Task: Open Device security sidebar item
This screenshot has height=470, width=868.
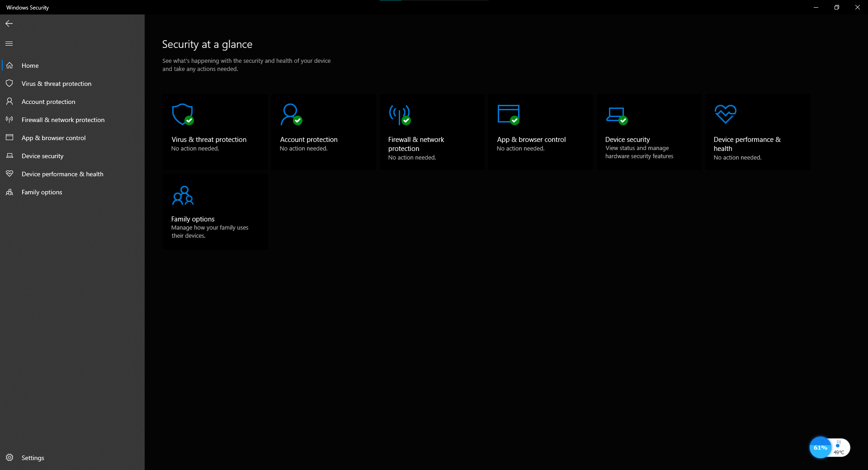Action: click(x=72, y=156)
